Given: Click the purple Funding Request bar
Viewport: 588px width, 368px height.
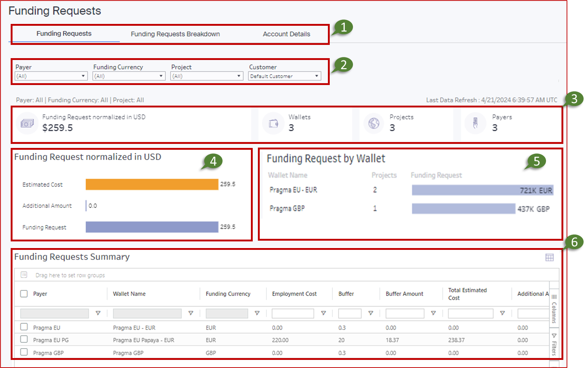Looking at the screenshot, I should 152,227.
